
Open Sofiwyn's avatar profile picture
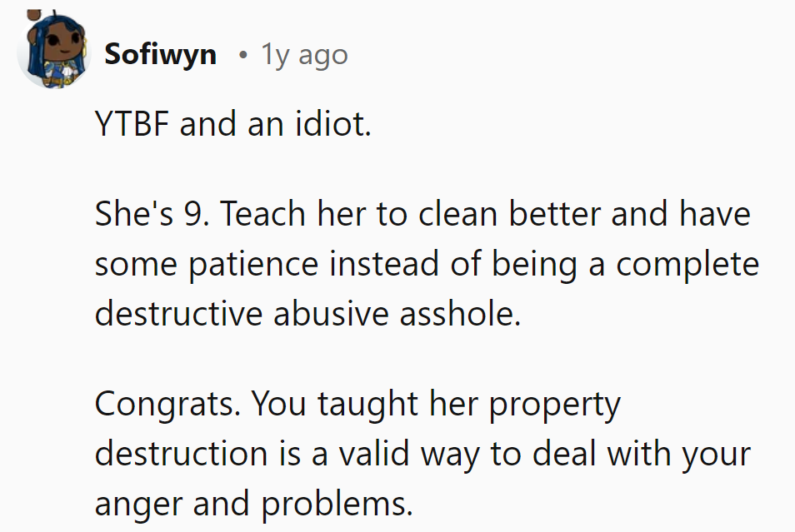click(54, 50)
